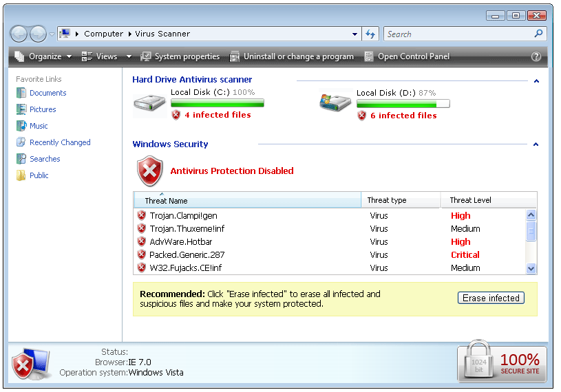The height and width of the screenshot is (392, 561).
Task: Open Documents in Favorite Links
Action: 48,93
